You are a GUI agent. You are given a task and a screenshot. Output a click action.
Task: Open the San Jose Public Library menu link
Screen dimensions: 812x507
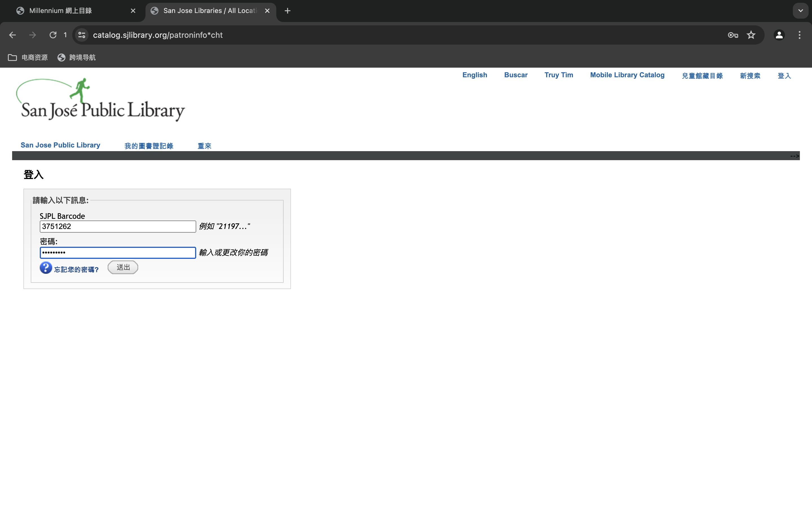coord(60,145)
